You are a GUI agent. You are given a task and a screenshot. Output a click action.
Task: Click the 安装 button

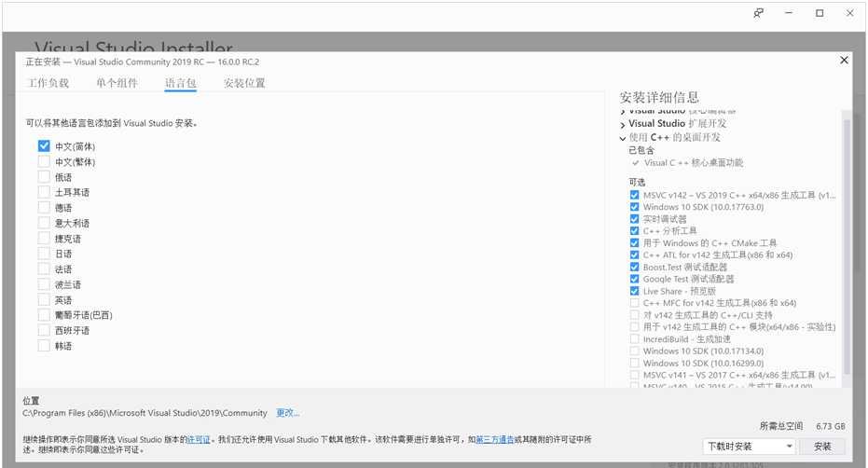click(x=822, y=447)
